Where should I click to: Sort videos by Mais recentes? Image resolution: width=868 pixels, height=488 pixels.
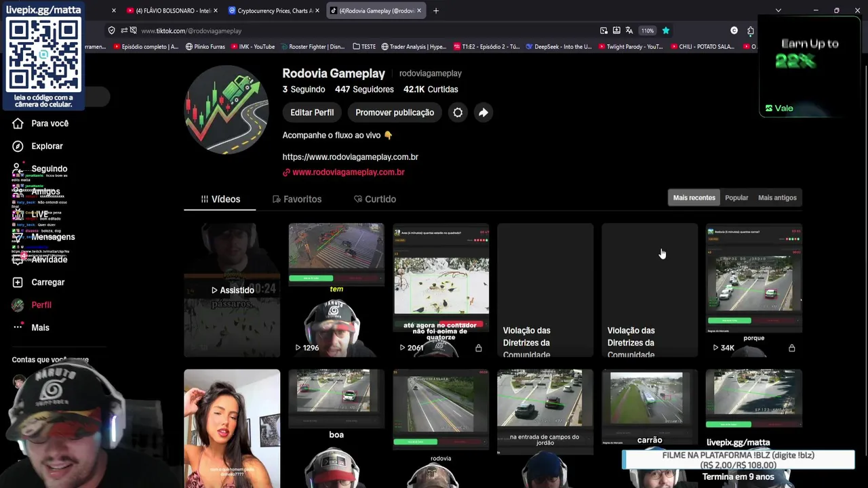point(694,198)
